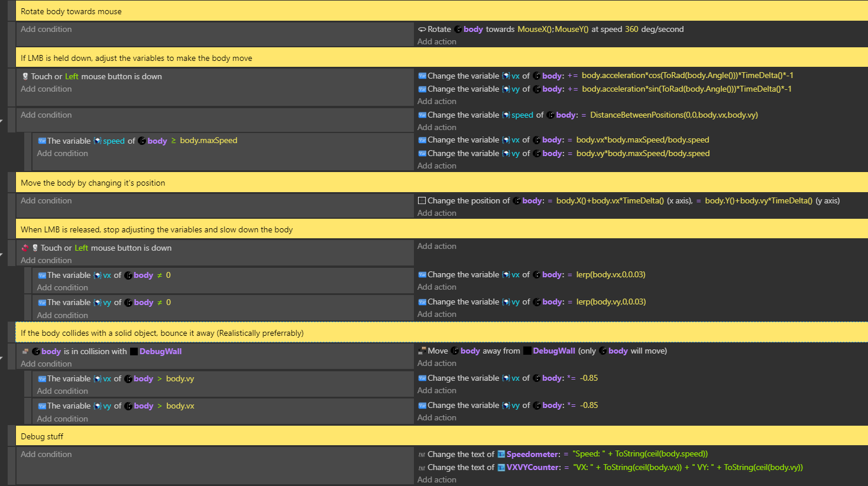Click the mouse button condition icon in LMB-held event
Image resolution: width=868 pixels, height=486 pixels.
(25, 76)
